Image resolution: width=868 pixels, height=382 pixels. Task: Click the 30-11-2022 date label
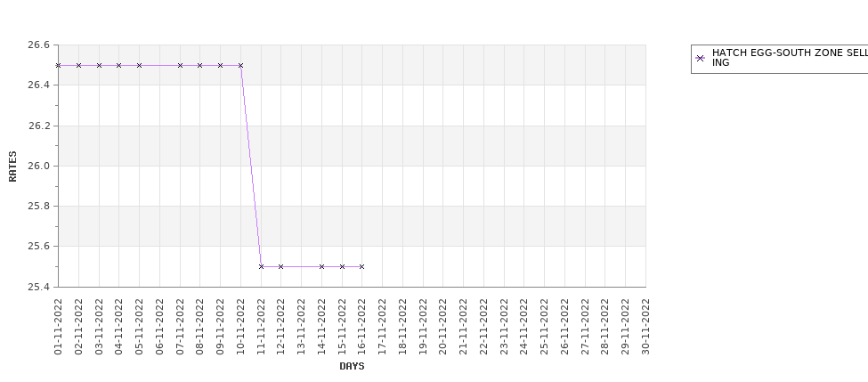[x=645, y=327]
